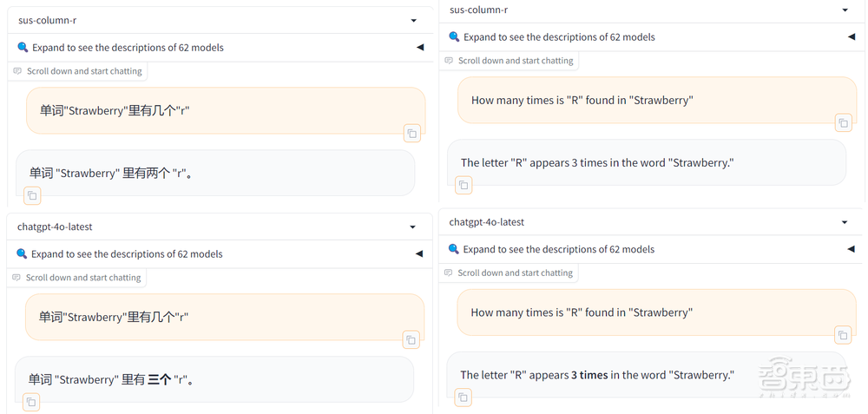Copy sus-column-r's English answer about 3 times
868x414 pixels.
(464, 185)
